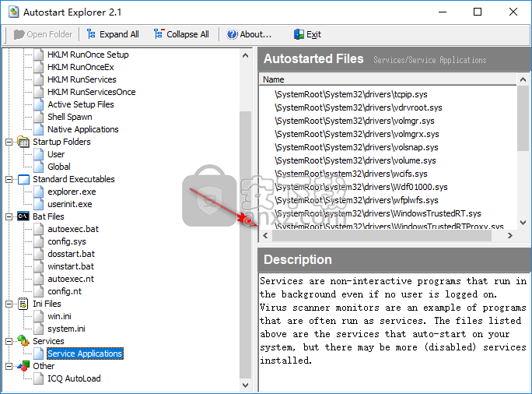Collapse the Services node
532x394 pixels.
[9, 341]
